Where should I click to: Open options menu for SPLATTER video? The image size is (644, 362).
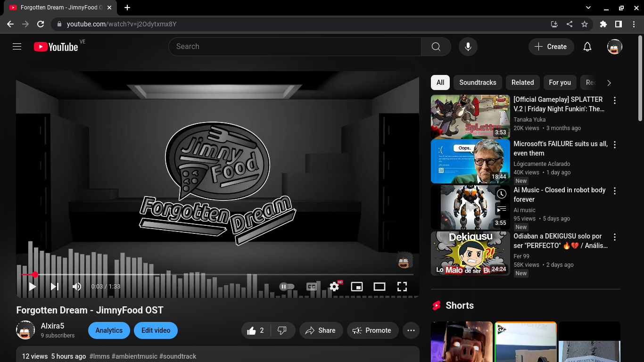(x=614, y=100)
